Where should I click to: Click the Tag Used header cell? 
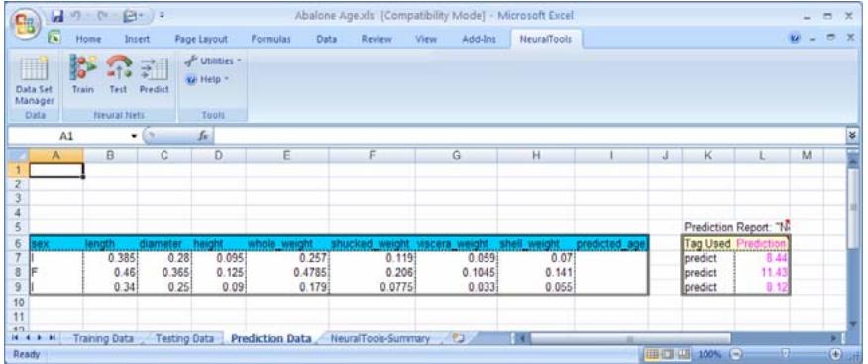(x=708, y=243)
